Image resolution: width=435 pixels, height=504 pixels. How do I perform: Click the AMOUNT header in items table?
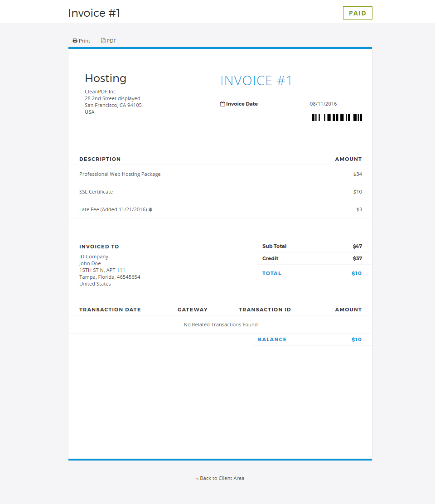pos(348,159)
